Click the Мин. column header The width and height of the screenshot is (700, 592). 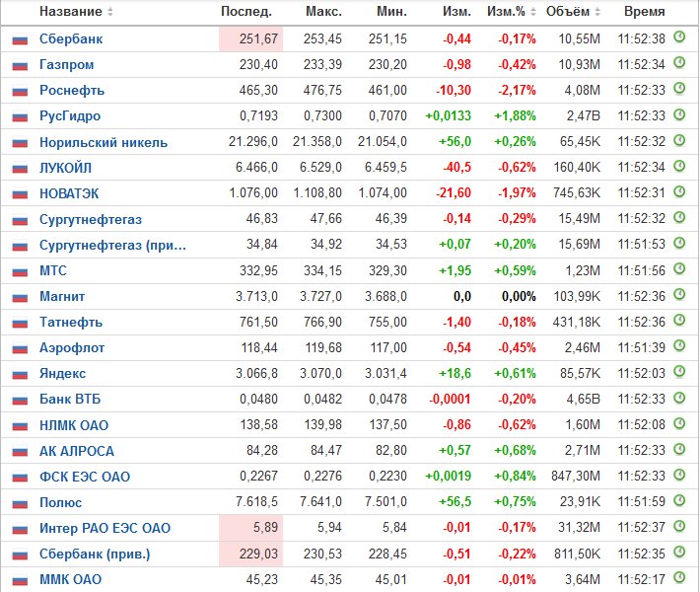[392, 12]
